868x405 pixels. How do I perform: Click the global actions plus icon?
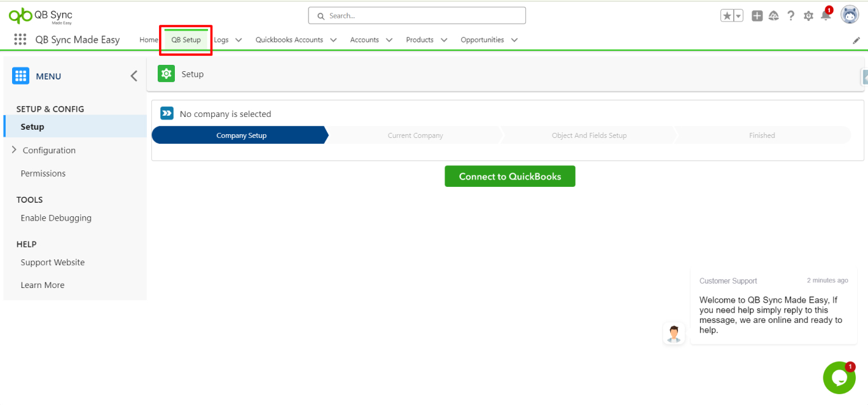(757, 16)
